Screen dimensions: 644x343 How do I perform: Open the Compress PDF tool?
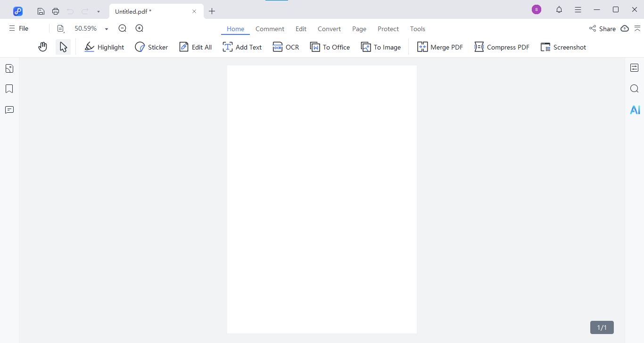tap(502, 47)
